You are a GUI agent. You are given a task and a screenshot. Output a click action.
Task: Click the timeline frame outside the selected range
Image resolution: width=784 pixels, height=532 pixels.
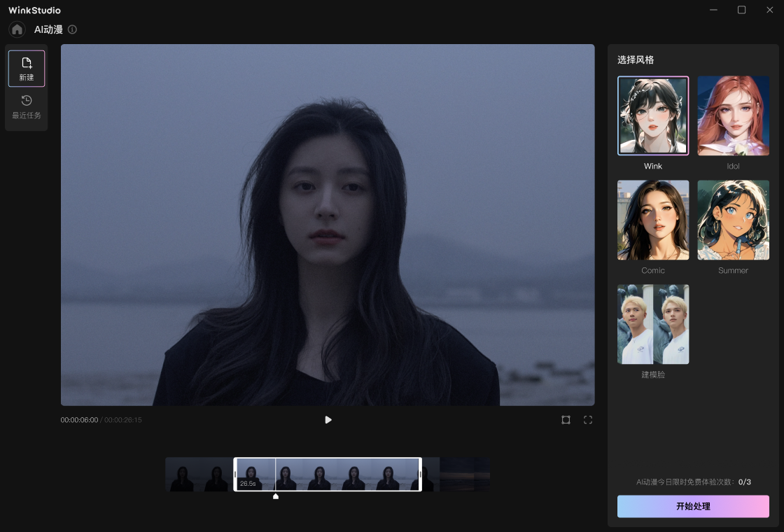click(462, 474)
